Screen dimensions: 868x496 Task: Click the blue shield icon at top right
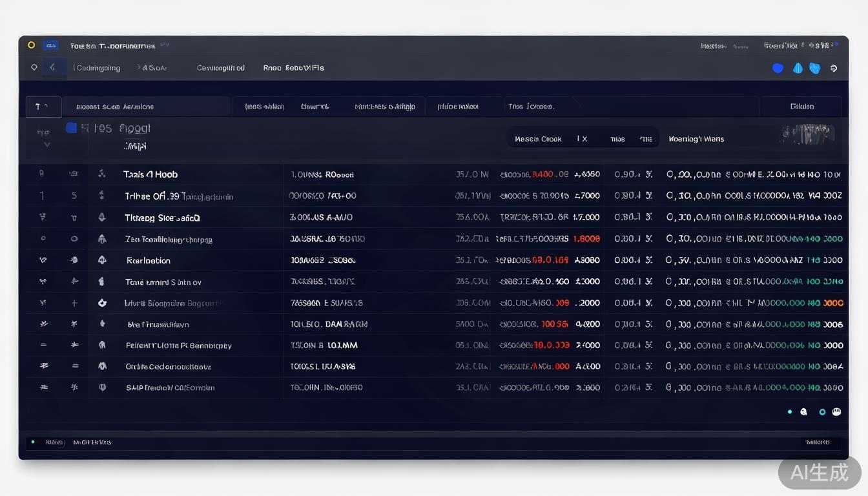point(815,68)
